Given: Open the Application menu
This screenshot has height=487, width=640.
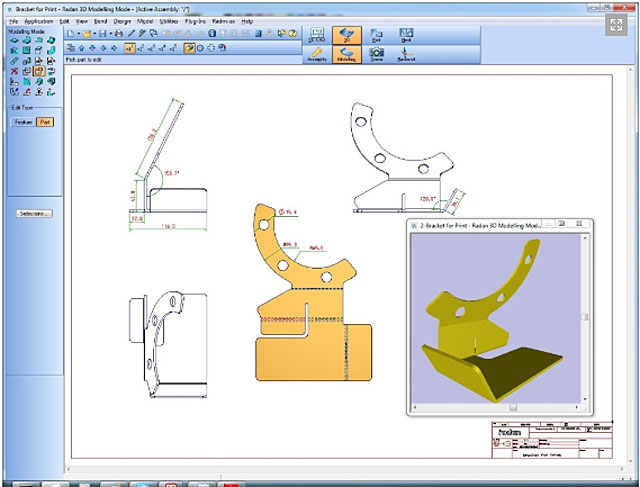Looking at the screenshot, I should [x=39, y=21].
